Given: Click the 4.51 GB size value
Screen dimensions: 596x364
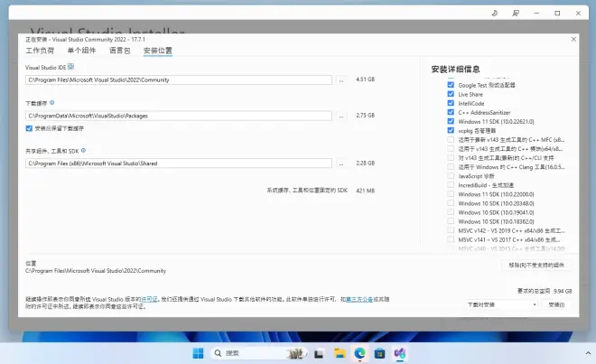Looking at the screenshot, I should (366, 79).
